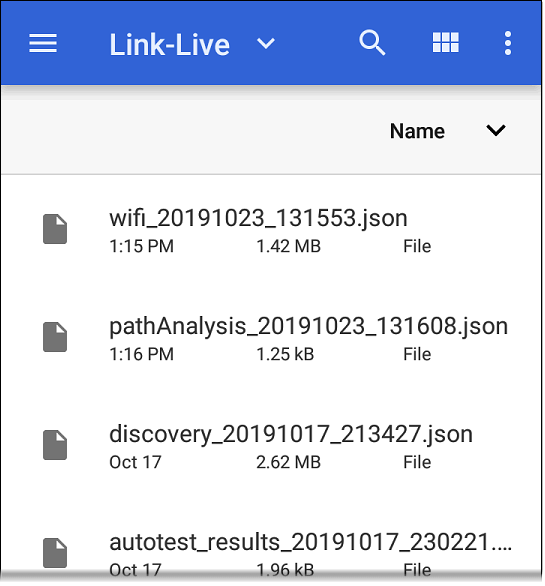Open the three-dot overflow menu
545x586 pixels.
click(507, 43)
